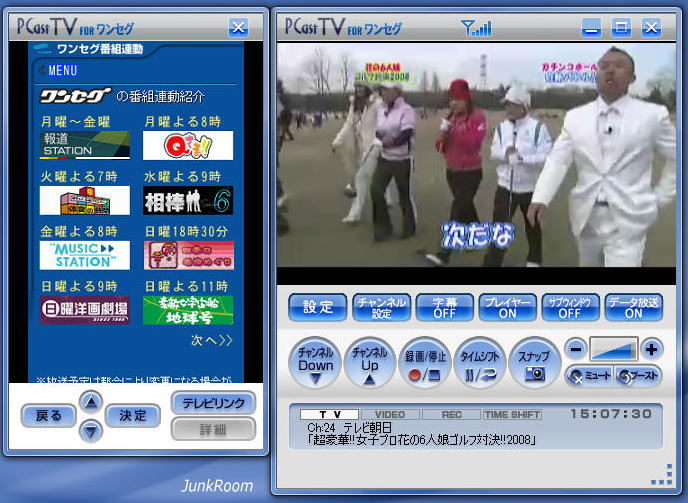Enable the ブースト boost button

pyautogui.click(x=638, y=376)
